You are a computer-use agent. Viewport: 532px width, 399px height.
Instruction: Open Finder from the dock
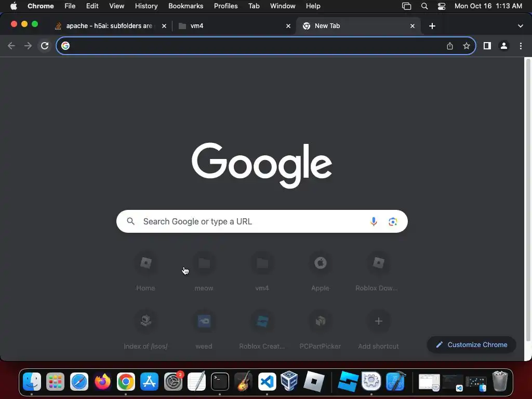[32, 381]
